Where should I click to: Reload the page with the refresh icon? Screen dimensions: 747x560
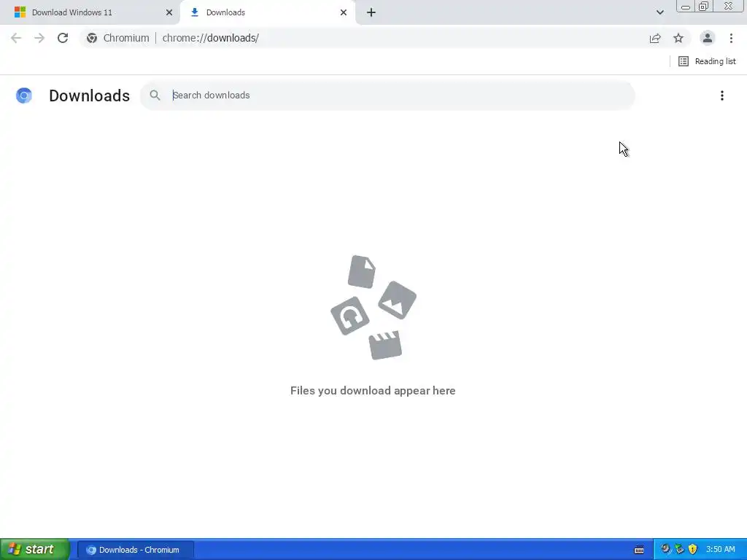coord(63,38)
